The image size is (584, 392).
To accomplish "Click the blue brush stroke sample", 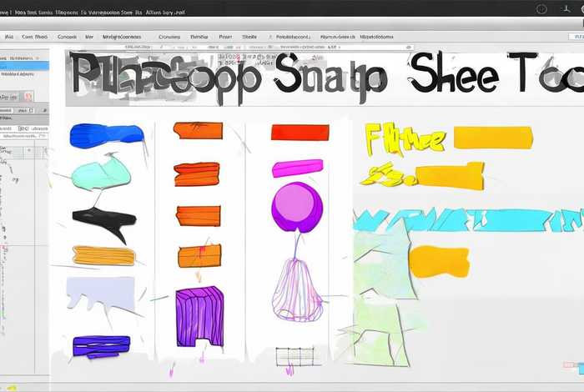I will (x=106, y=136).
